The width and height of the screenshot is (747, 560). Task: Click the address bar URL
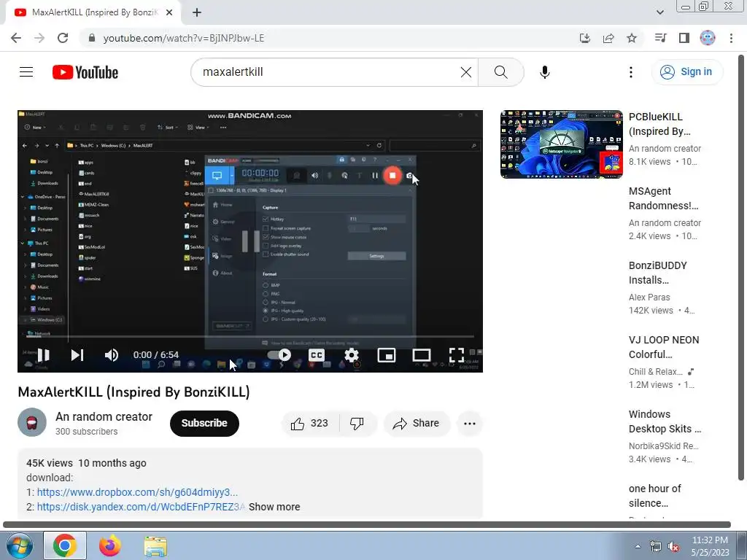click(183, 38)
